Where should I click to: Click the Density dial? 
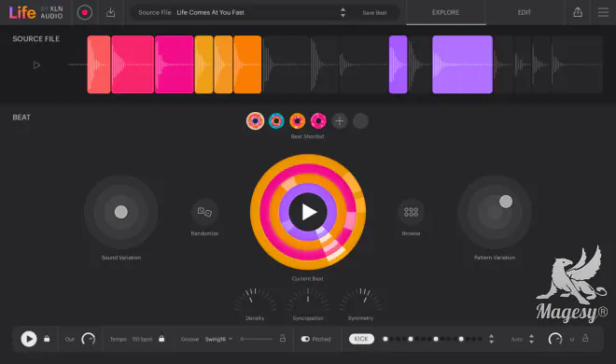255,300
